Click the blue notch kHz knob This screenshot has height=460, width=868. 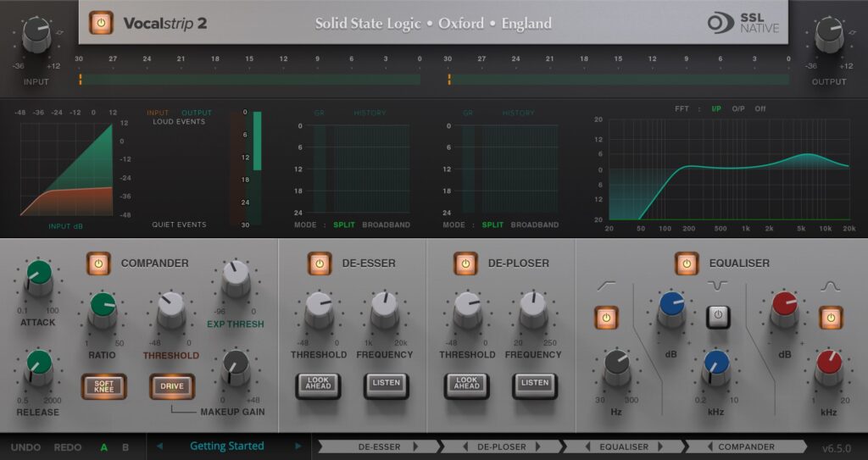[x=716, y=367]
